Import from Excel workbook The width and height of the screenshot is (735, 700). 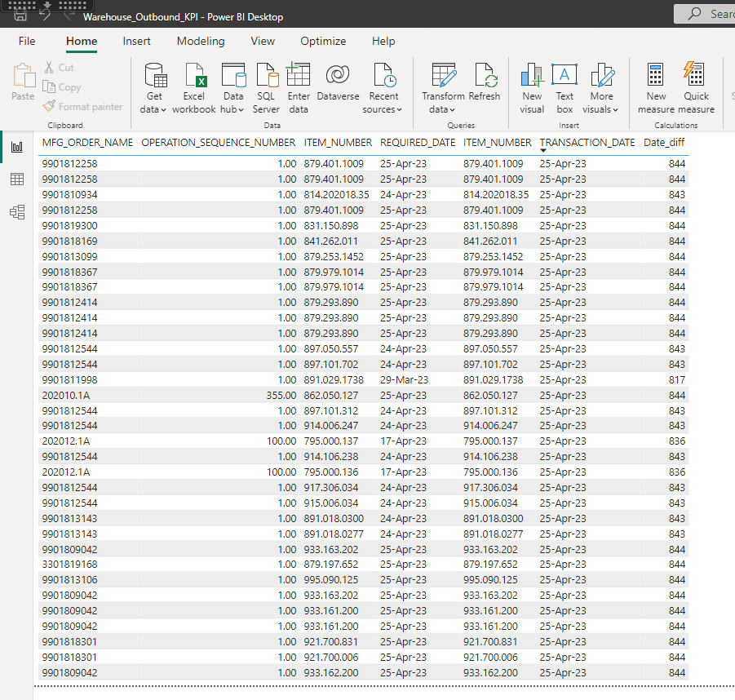tap(193, 88)
